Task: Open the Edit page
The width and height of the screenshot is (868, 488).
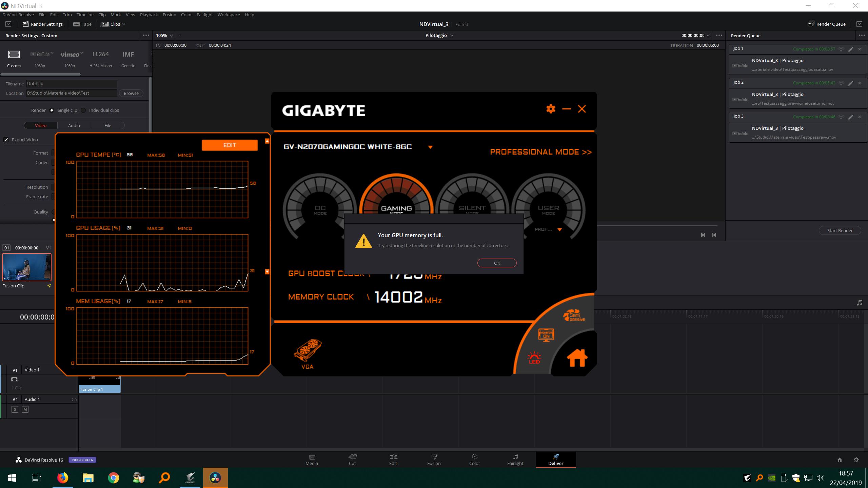Action: tap(393, 460)
